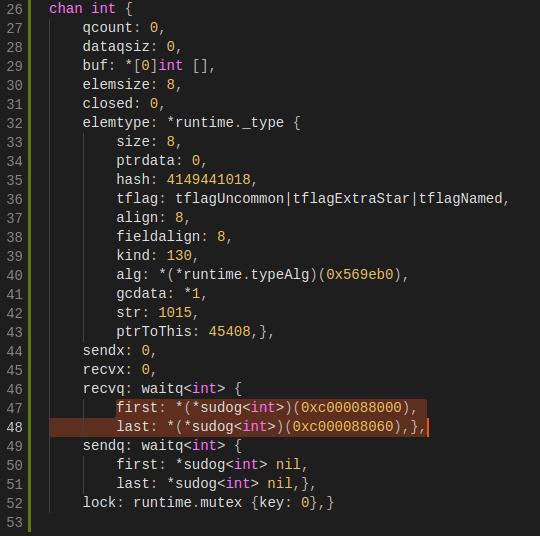Collapse the 'sendq: waitq<int> {' block

(x=162, y=446)
